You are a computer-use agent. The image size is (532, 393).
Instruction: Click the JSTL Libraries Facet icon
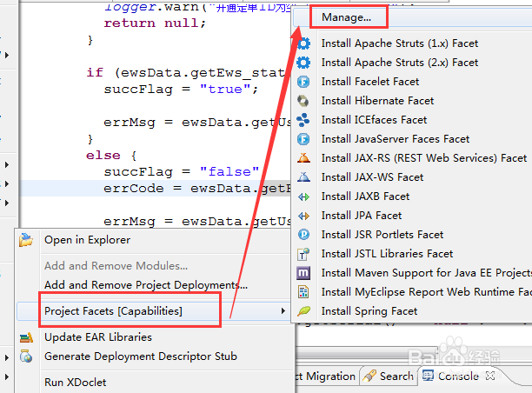coord(303,254)
